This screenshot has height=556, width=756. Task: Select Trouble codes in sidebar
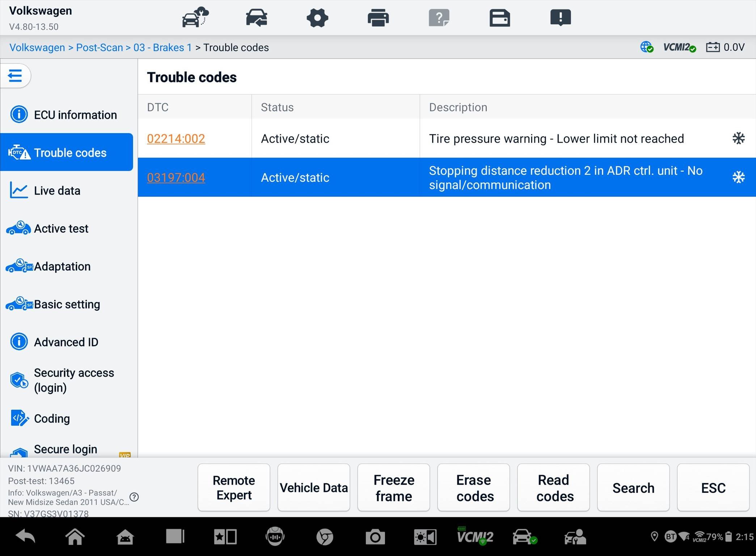point(67,152)
